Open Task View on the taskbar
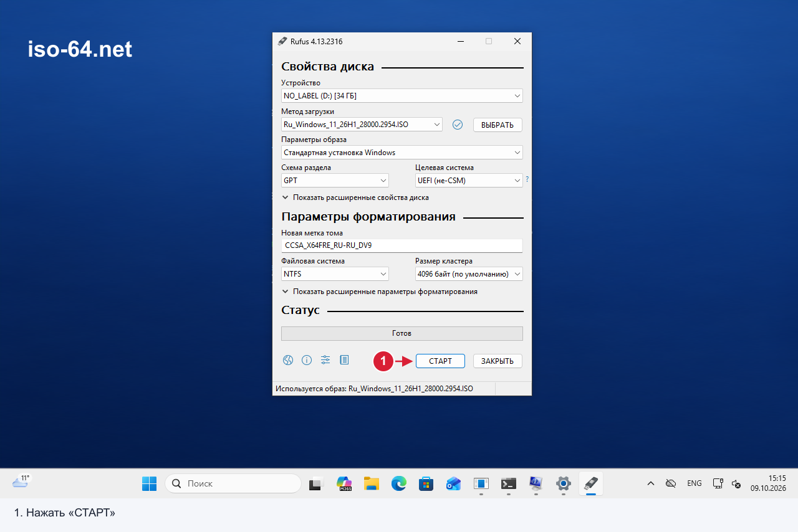Screen dimensions: 798x532 [317, 483]
